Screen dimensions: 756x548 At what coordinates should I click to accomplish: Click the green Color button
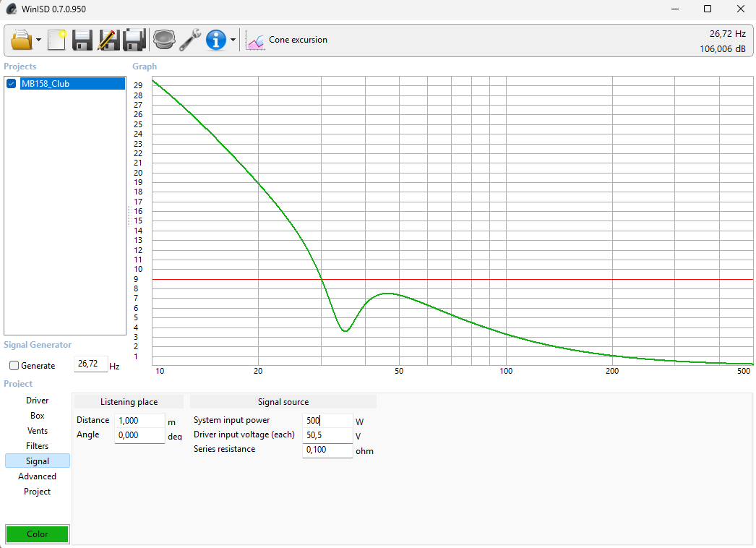click(37, 534)
